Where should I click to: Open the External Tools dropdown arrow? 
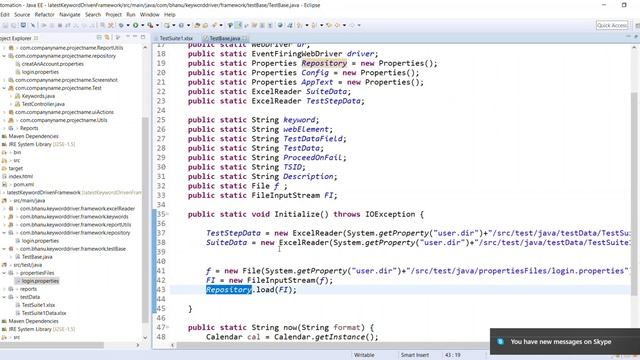(x=157, y=25)
